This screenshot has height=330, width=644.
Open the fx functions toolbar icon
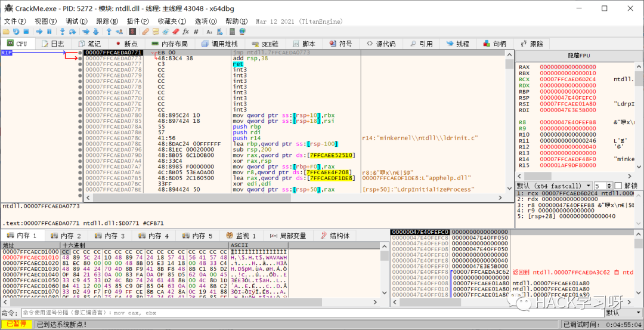tap(185, 32)
